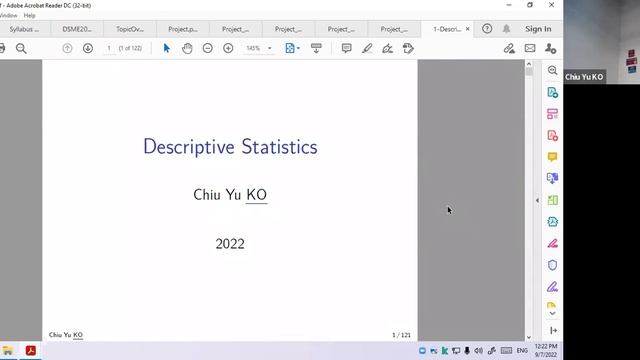Open Adobe Acrobat from the taskbar

(31, 351)
